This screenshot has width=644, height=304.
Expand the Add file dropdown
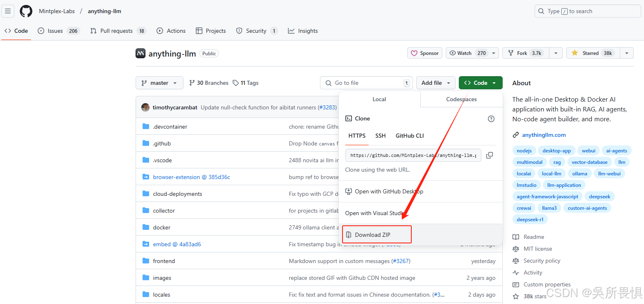[x=436, y=83]
